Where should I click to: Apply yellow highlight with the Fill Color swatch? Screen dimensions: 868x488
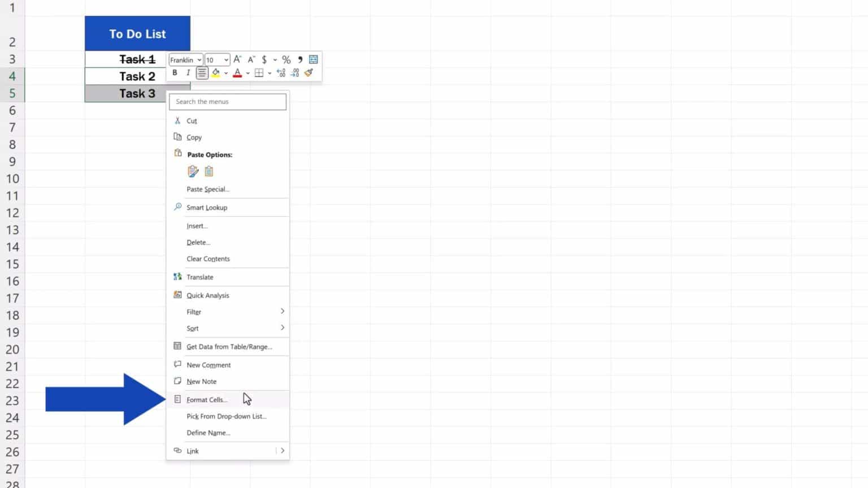(216, 72)
